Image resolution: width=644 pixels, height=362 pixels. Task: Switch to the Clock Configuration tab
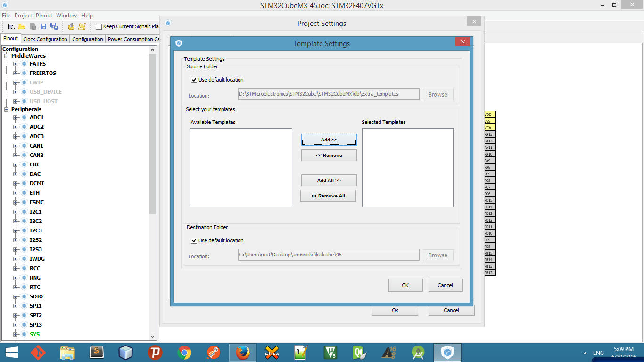[x=45, y=39]
